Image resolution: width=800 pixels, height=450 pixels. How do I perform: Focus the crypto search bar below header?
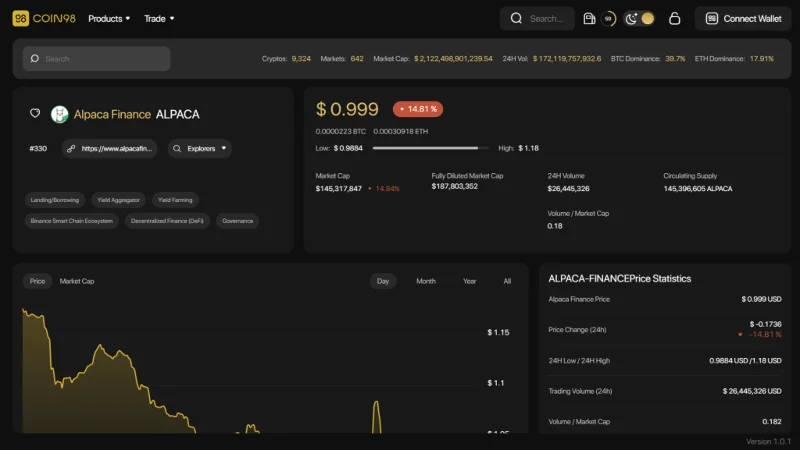96,59
